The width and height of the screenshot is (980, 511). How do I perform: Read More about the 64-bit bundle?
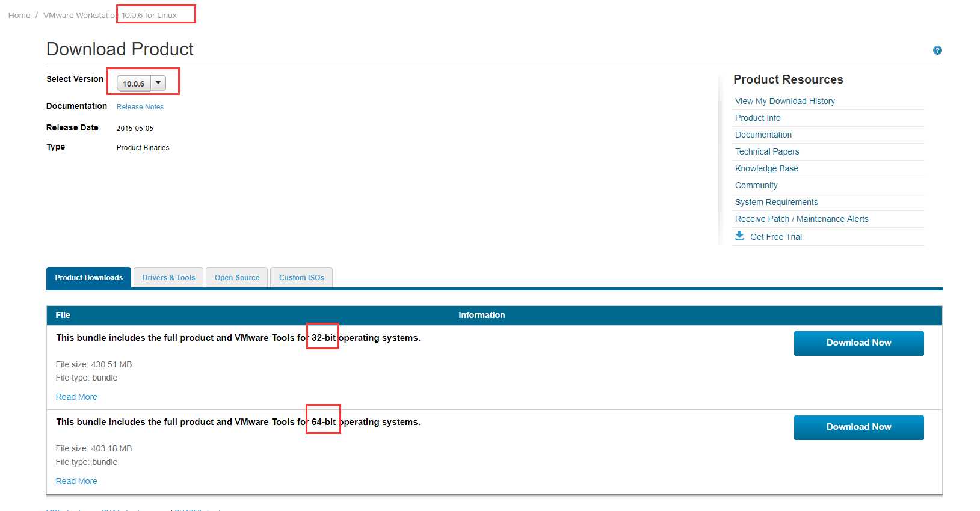[x=76, y=481]
